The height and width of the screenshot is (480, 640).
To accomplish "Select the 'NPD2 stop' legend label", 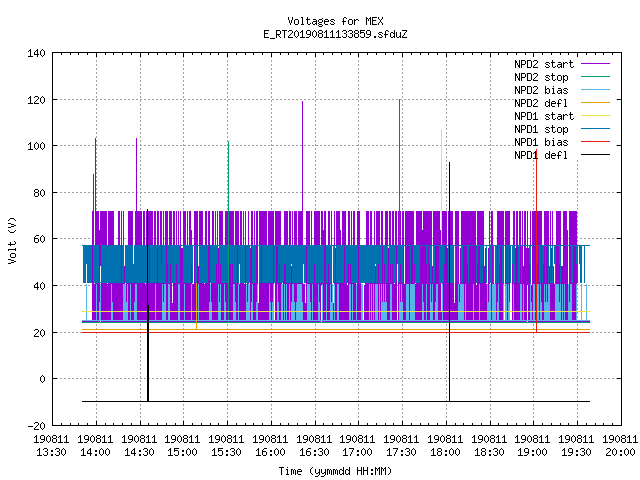I will click(x=541, y=77).
